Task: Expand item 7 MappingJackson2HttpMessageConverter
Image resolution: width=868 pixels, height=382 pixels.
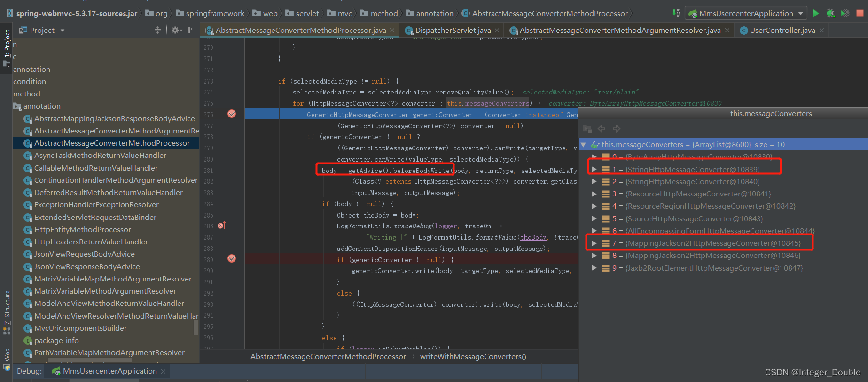Action: point(594,243)
